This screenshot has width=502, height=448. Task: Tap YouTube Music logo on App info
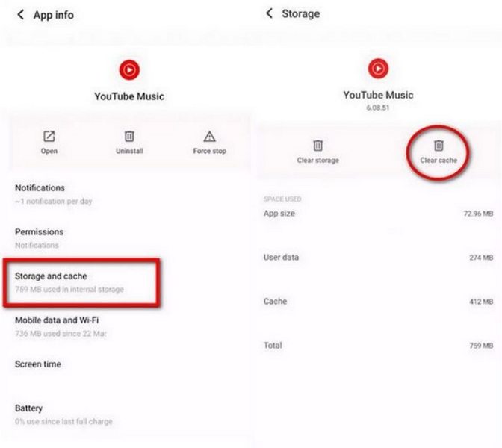click(129, 69)
